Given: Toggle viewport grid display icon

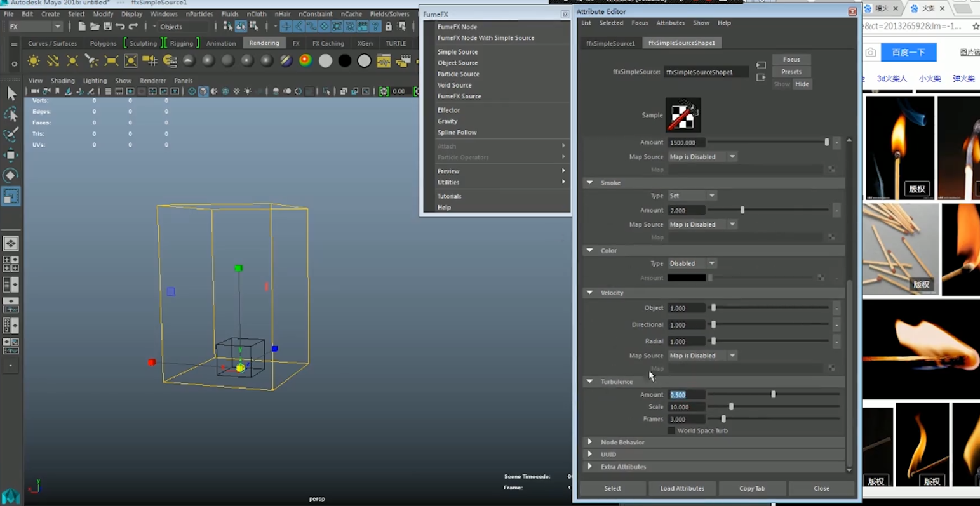Looking at the screenshot, I should pos(108,91).
